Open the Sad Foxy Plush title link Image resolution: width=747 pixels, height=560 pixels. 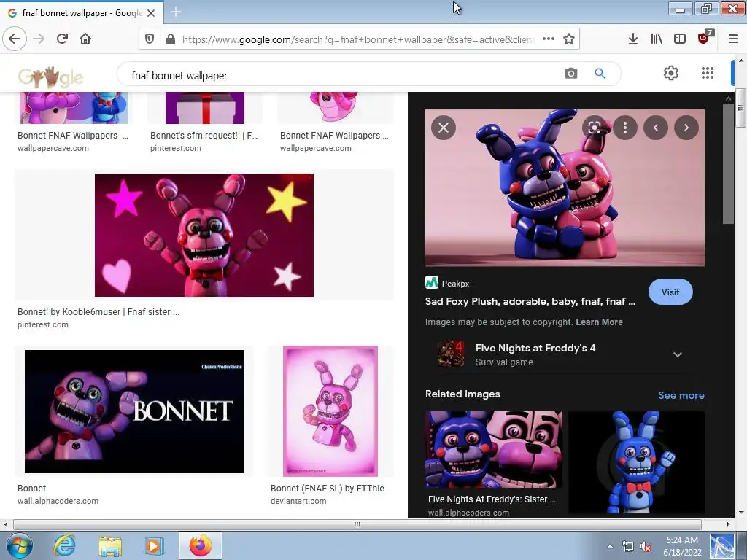pyautogui.click(x=530, y=301)
